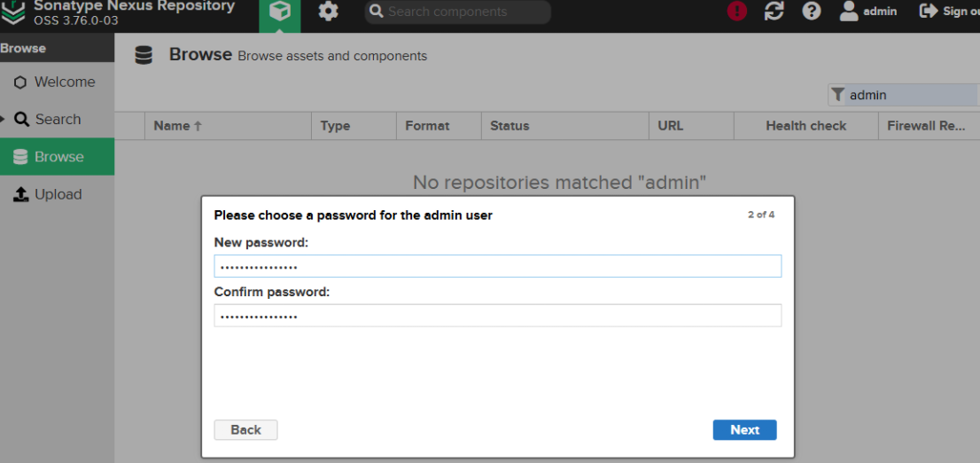This screenshot has height=463, width=980.
Task: Click 'Please choose a password' dialog title
Action: [354, 216]
